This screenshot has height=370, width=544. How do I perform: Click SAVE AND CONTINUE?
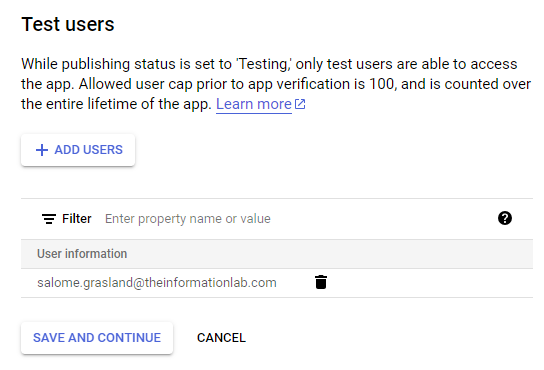97,338
